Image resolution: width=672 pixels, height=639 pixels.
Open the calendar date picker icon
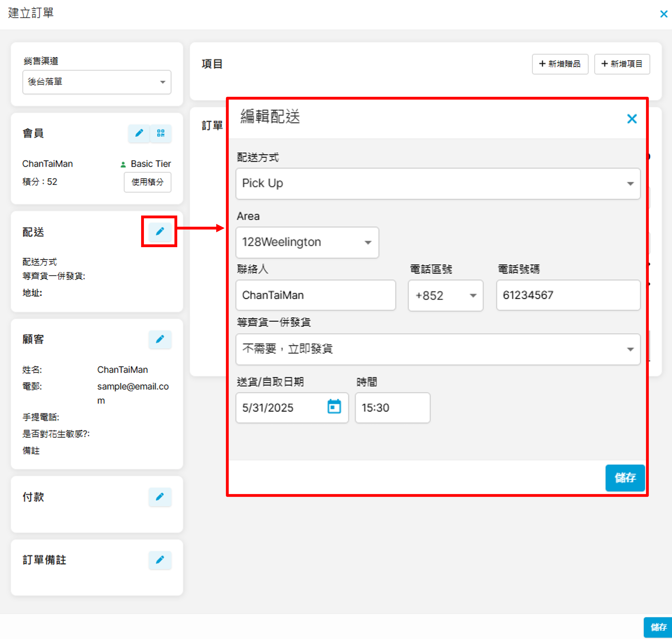click(334, 407)
